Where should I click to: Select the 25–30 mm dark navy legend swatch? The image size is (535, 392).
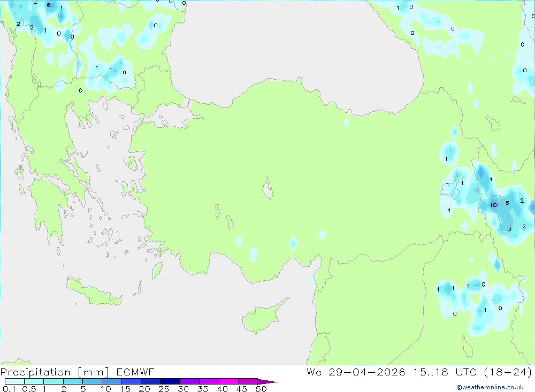(170, 381)
